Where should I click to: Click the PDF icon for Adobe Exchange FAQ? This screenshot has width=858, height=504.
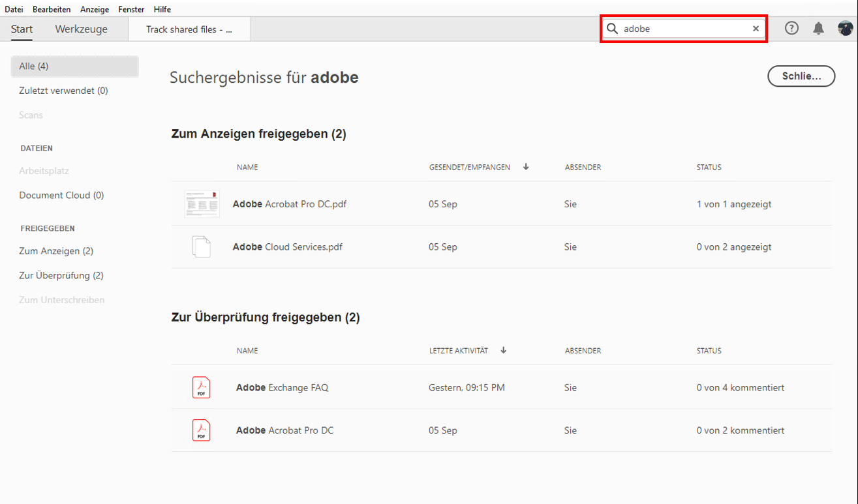201,387
